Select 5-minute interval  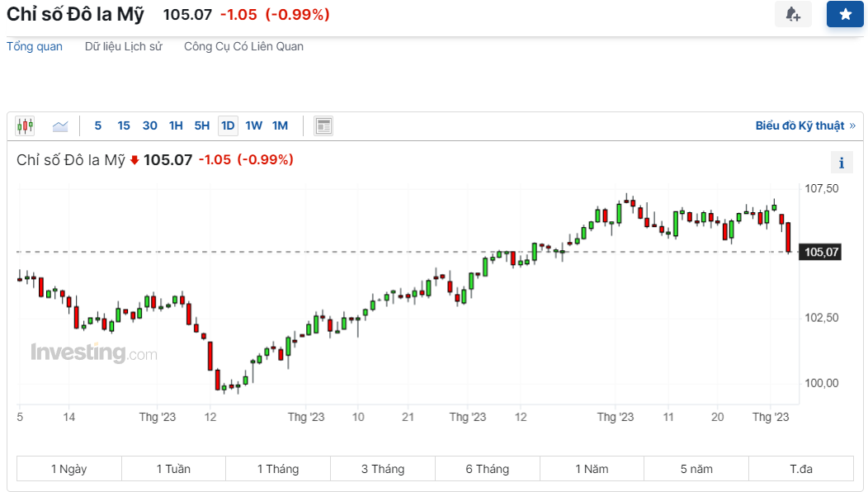[98, 125]
